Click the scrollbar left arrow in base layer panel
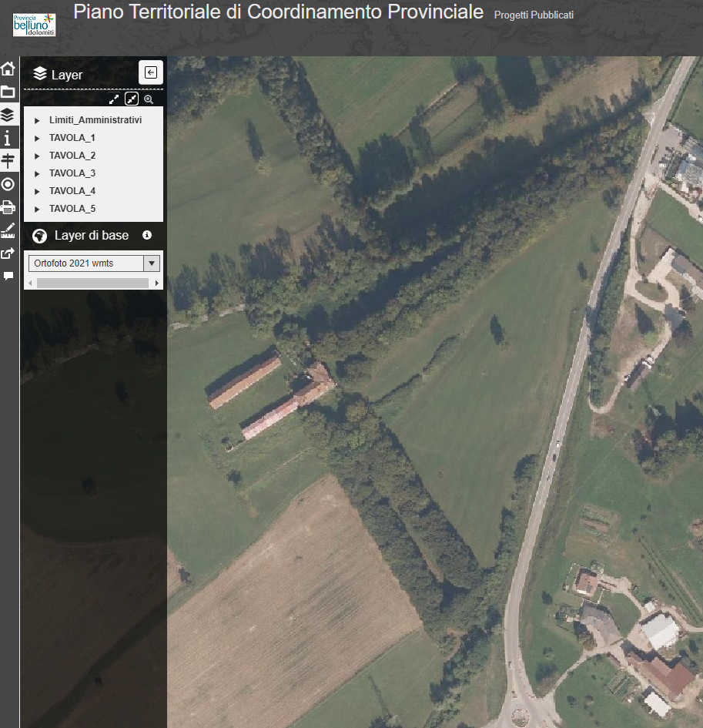 [30, 283]
